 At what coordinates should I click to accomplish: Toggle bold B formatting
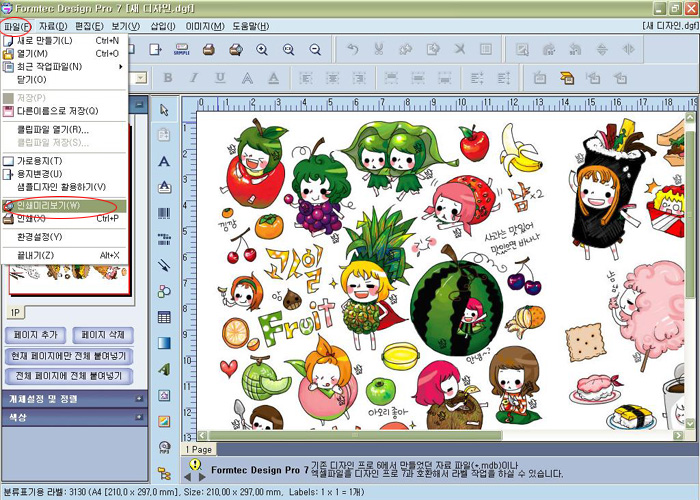168,78
